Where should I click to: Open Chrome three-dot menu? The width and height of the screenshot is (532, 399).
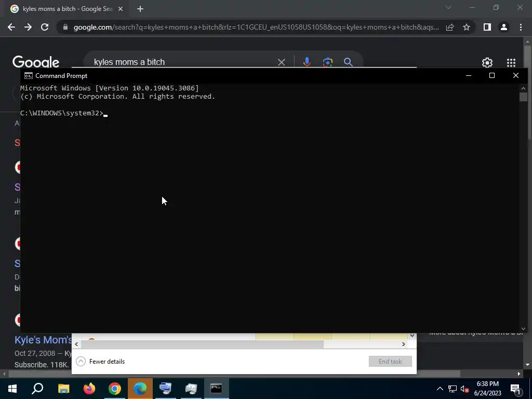point(521,27)
